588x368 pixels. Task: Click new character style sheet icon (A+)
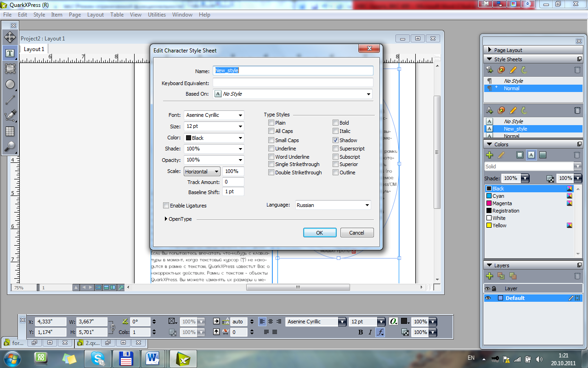[490, 110]
